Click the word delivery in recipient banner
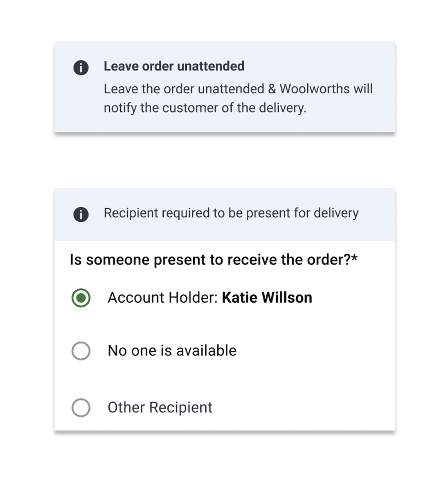This screenshot has width=448, height=484. point(336,213)
